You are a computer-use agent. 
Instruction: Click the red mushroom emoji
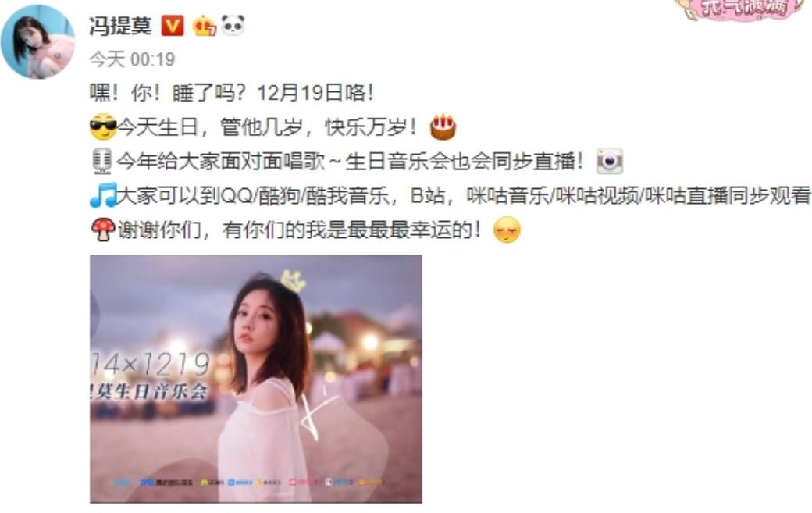pyautogui.click(x=103, y=230)
